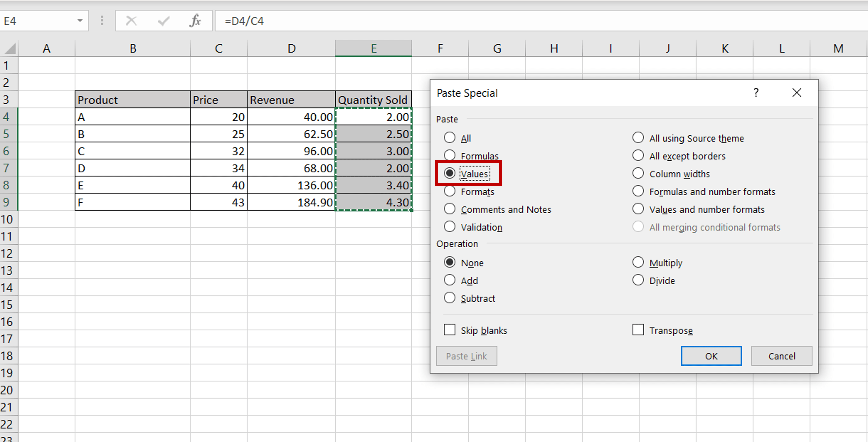Click the Paste Special help question mark
Viewport: 868px width, 442px height.
point(756,93)
